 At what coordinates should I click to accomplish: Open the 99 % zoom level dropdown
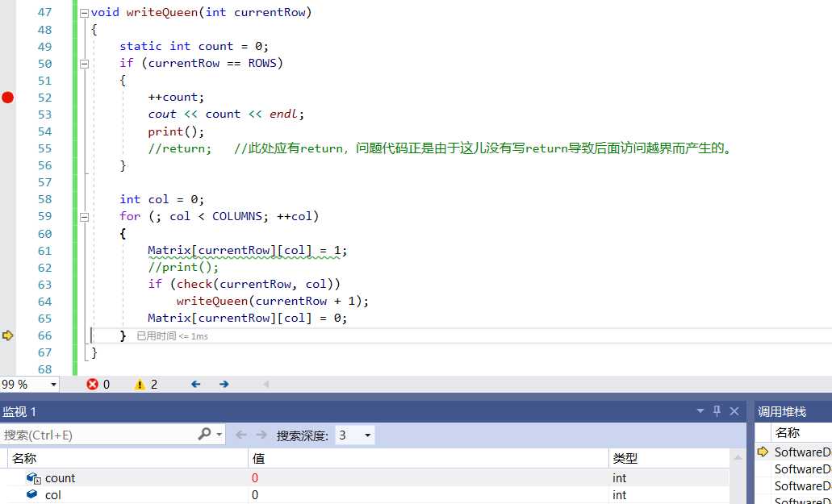[53, 385]
